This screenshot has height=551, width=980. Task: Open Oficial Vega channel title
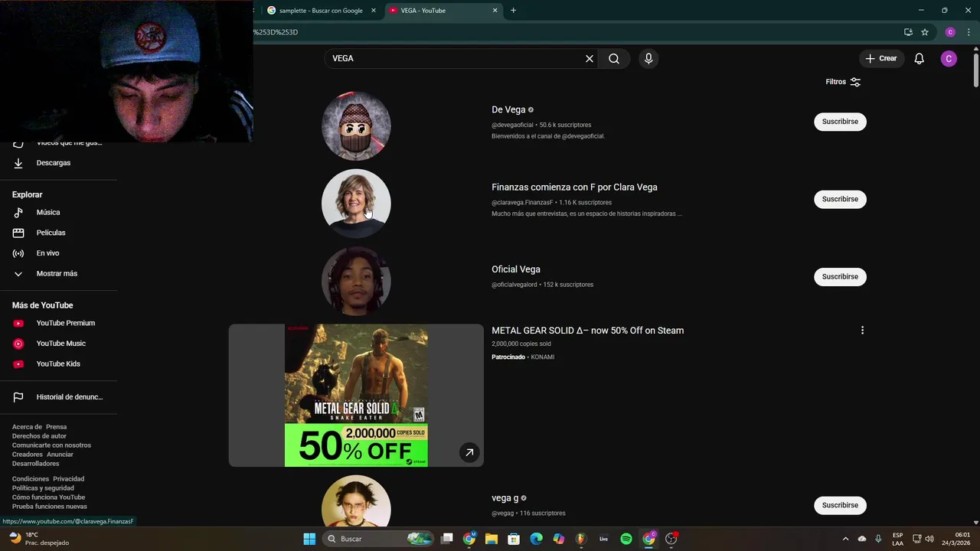pyautogui.click(x=516, y=269)
